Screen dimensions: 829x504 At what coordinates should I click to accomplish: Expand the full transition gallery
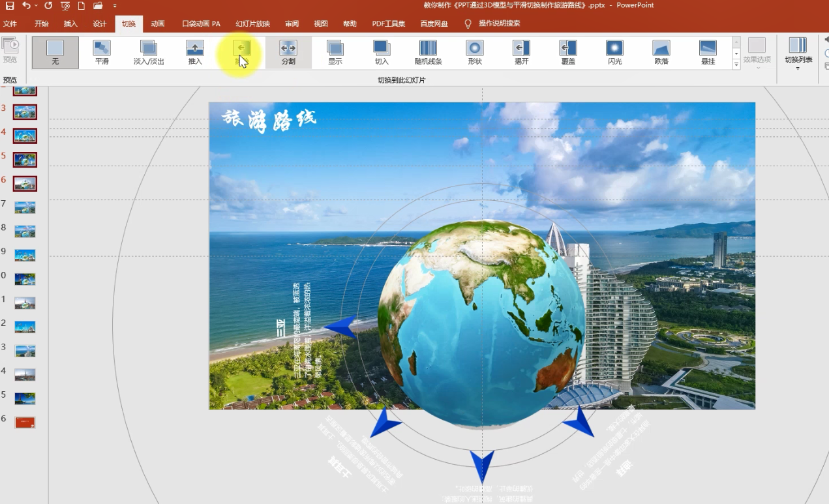point(736,65)
